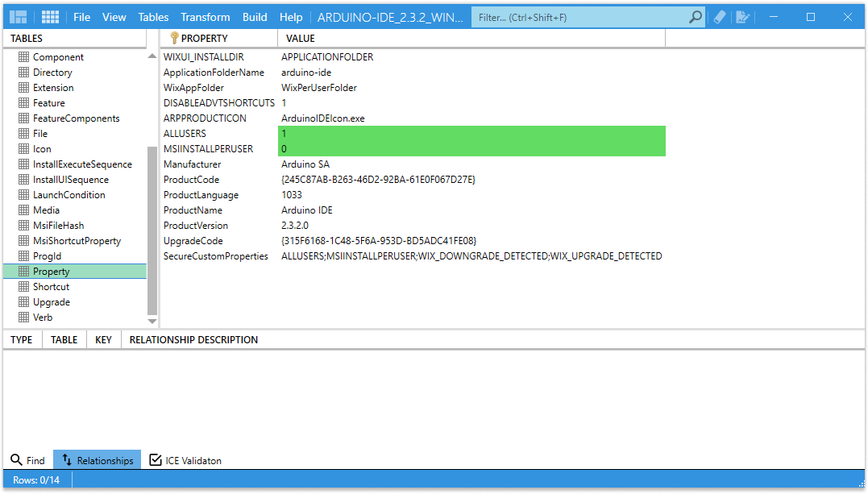Screen dimensions: 868x494
Task: Select the DISABLEADVTSHORTCUTS property
Action: 219,103
